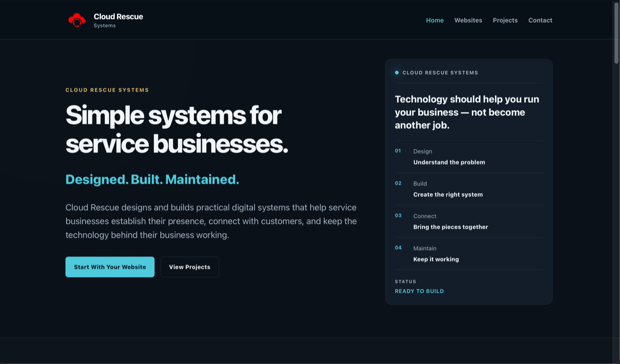Click the vertical page scrollbar thumb
Screen dimensions: 620x364
point(616,33)
